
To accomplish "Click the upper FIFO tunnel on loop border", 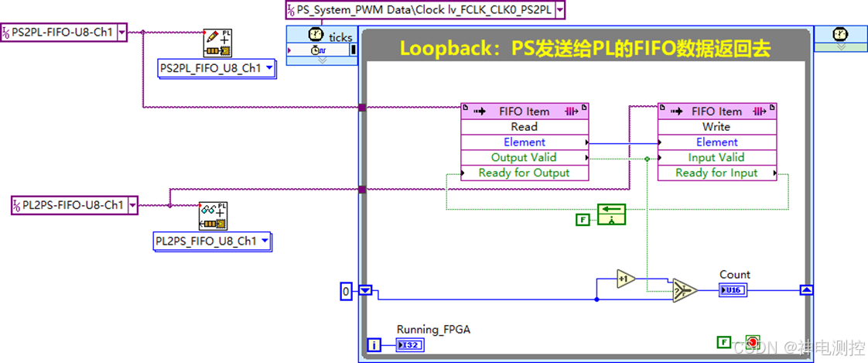I will click(x=362, y=108).
